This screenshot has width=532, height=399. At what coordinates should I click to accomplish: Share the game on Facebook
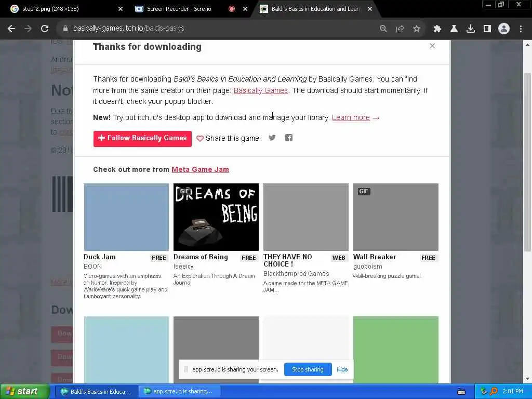coord(289,138)
